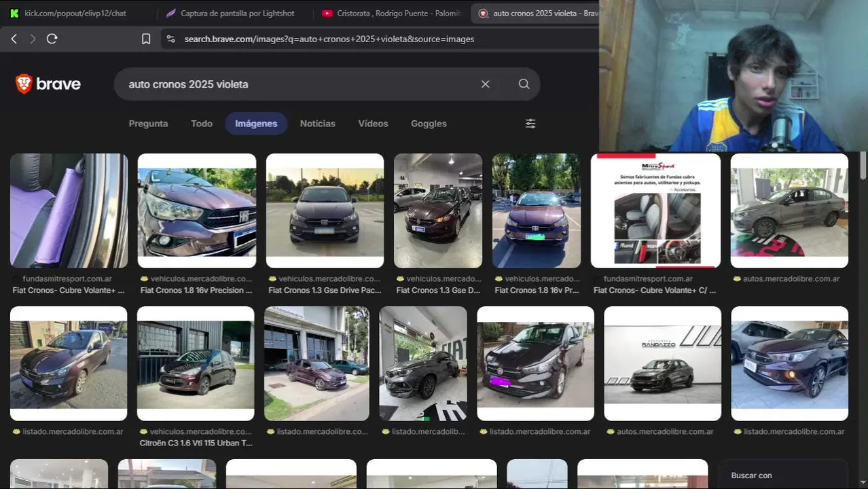Open image search filters icon
The height and width of the screenshot is (489, 868).
[530, 124]
